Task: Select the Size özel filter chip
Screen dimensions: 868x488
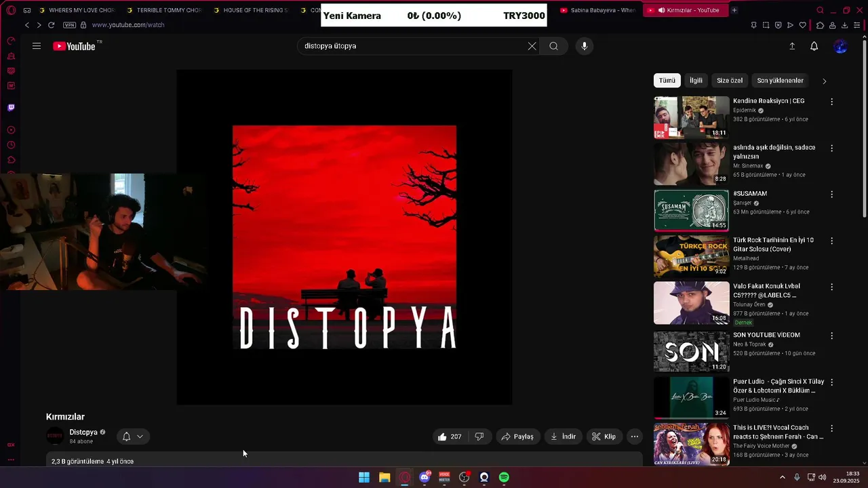Action: coord(730,81)
